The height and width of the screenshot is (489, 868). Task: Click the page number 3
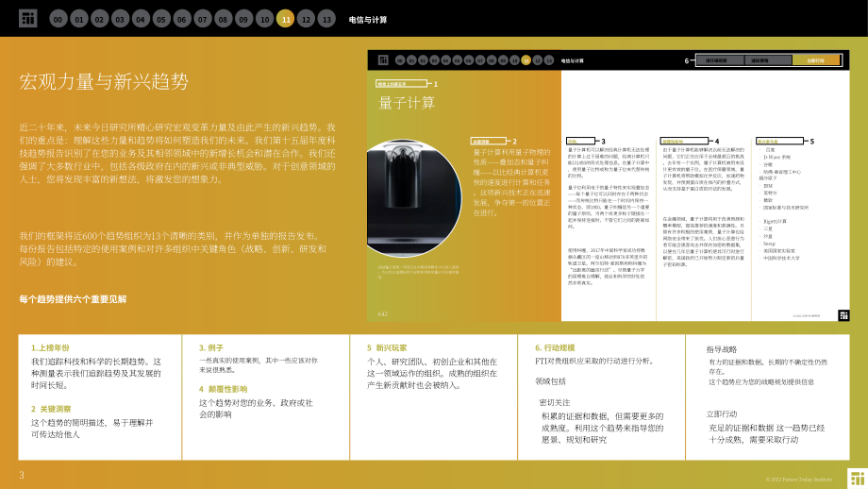click(x=22, y=475)
